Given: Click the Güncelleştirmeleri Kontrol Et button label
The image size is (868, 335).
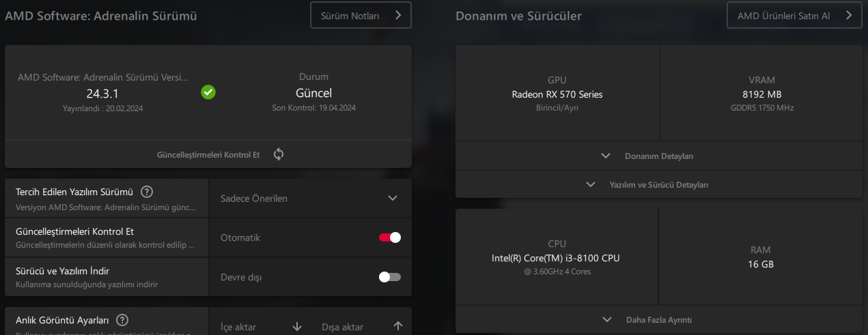Looking at the screenshot, I should 208,155.
